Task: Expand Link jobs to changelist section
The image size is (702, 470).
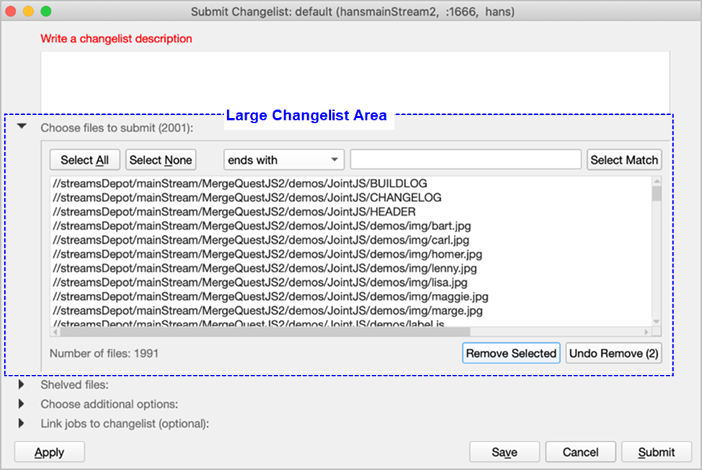Action: [x=21, y=423]
